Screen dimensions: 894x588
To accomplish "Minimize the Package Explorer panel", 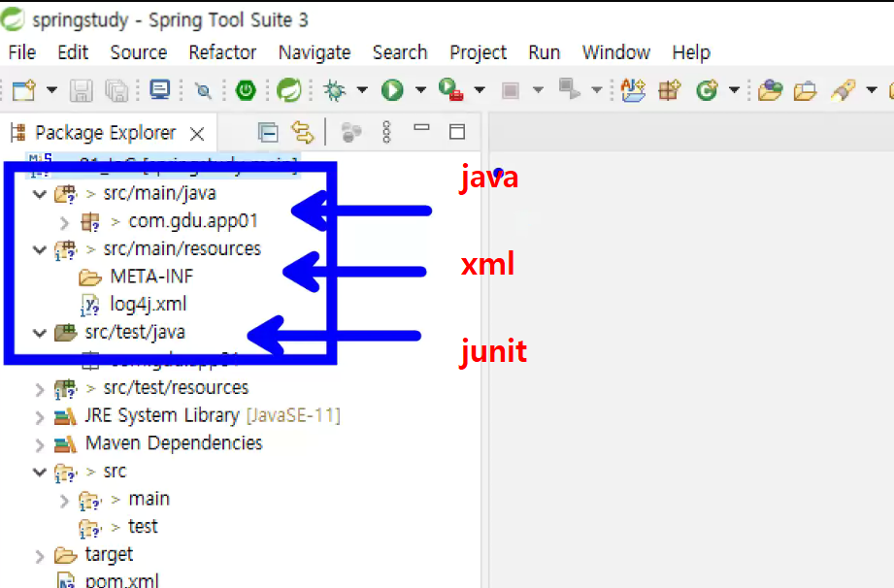I will coord(422,128).
